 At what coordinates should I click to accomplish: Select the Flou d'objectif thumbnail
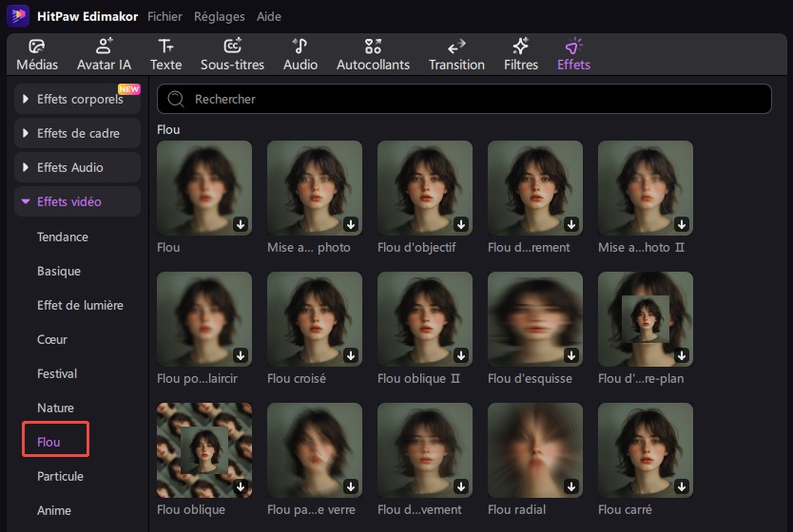[x=425, y=188]
